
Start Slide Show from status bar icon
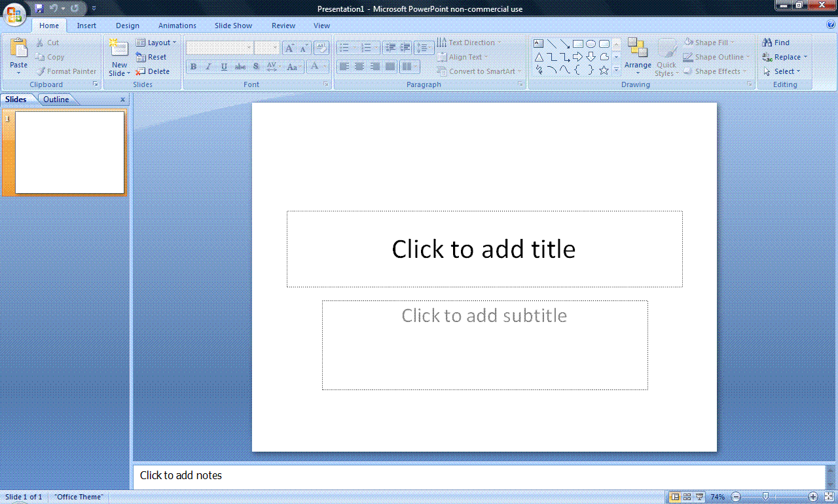pyautogui.click(x=699, y=497)
